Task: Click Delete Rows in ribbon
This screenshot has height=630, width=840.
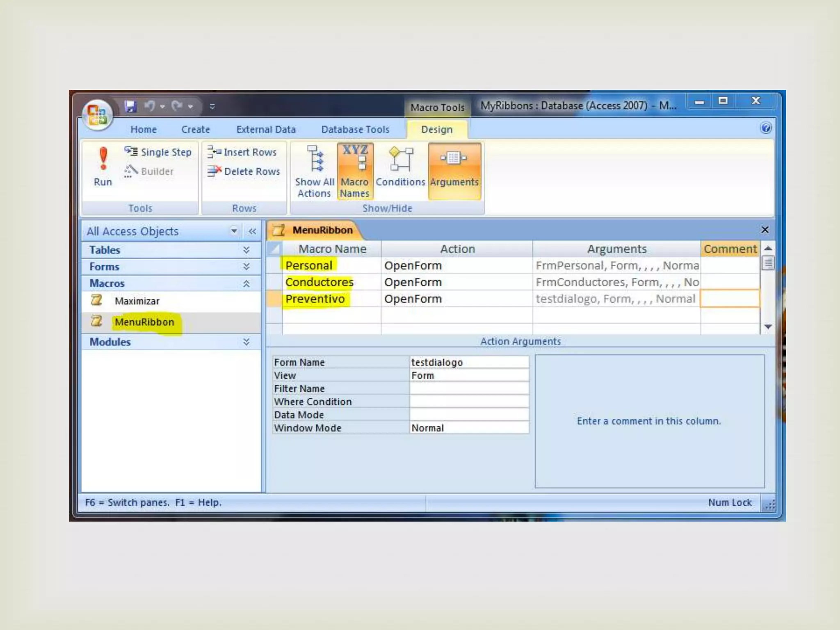Action: (x=244, y=171)
